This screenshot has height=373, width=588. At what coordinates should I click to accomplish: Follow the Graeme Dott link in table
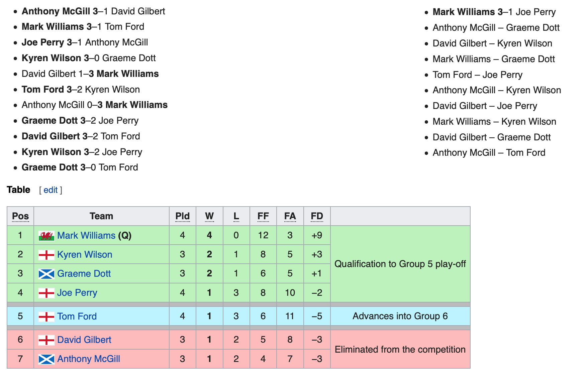[84, 273]
